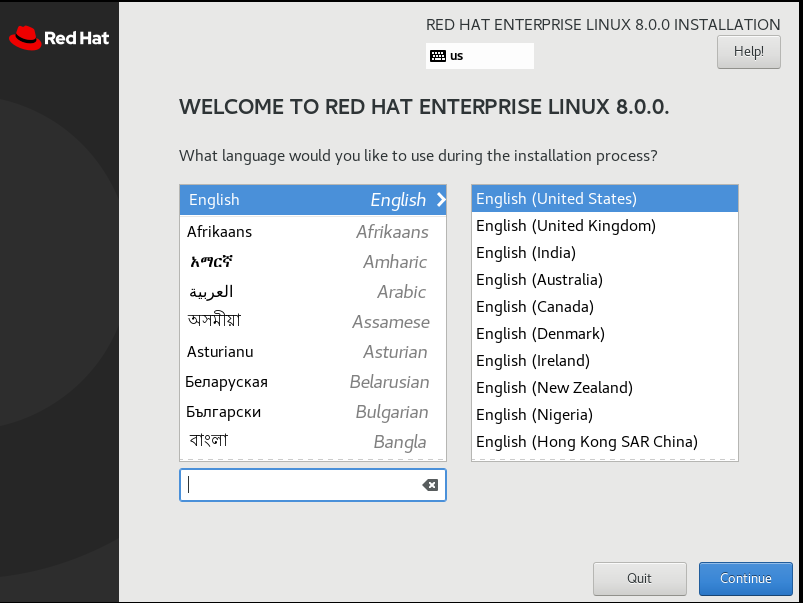Open the Help! button
The width and height of the screenshot is (803, 603).
click(x=748, y=52)
